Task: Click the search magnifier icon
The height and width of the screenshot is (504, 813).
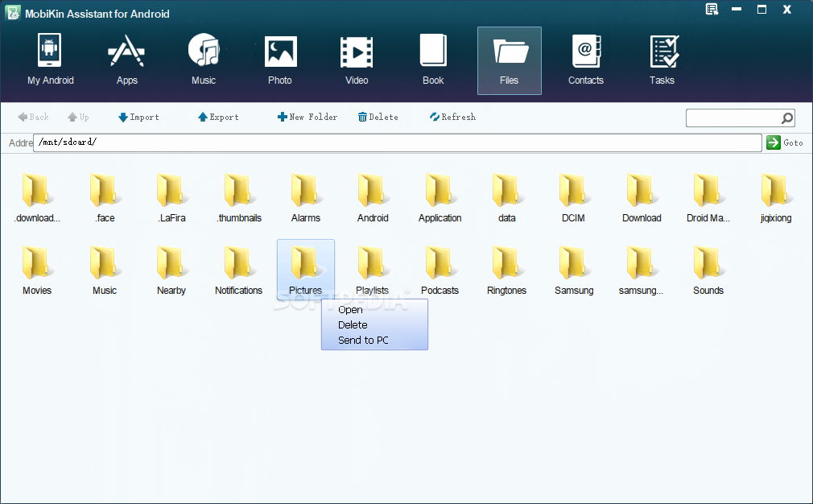Action: pyautogui.click(x=787, y=118)
